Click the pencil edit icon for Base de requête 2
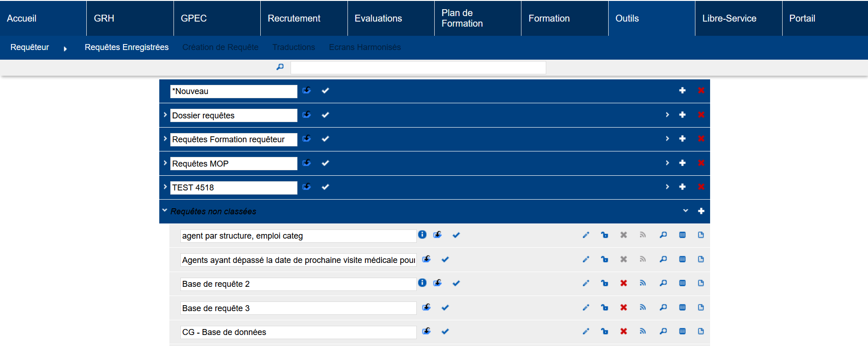868x346 pixels. (x=586, y=283)
